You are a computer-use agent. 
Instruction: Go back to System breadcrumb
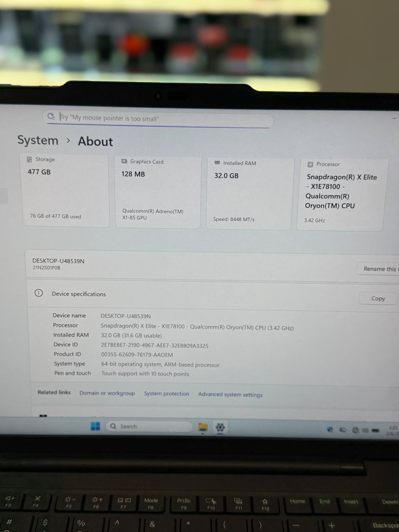coord(38,140)
